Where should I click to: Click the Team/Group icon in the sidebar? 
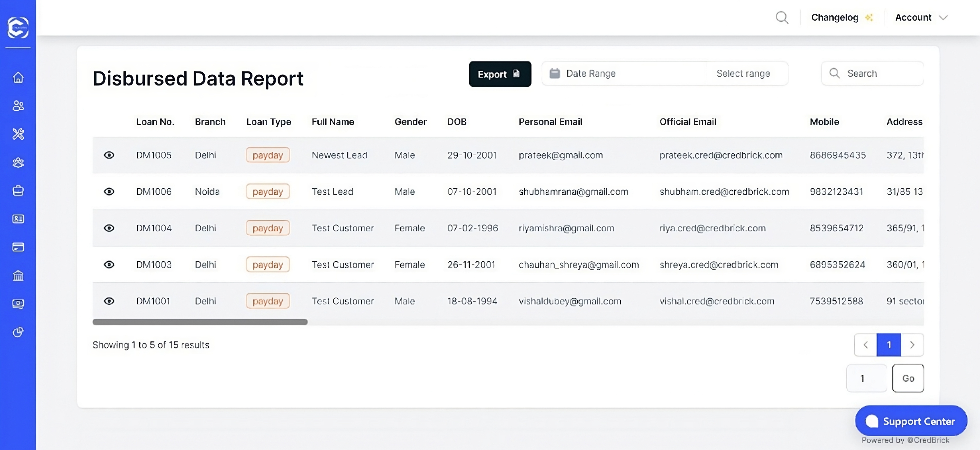pyautogui.click(x=18, y=163)
